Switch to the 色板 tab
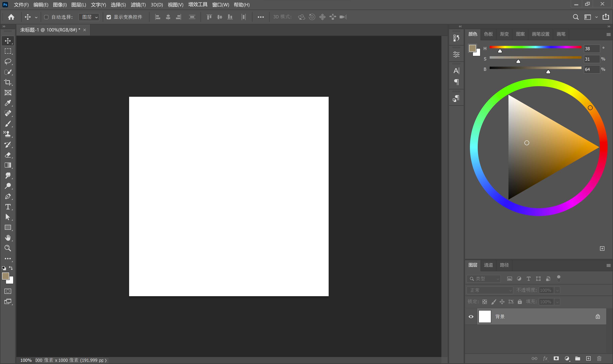Viewport: 613px width, 364px height. [x=488, y=34]
